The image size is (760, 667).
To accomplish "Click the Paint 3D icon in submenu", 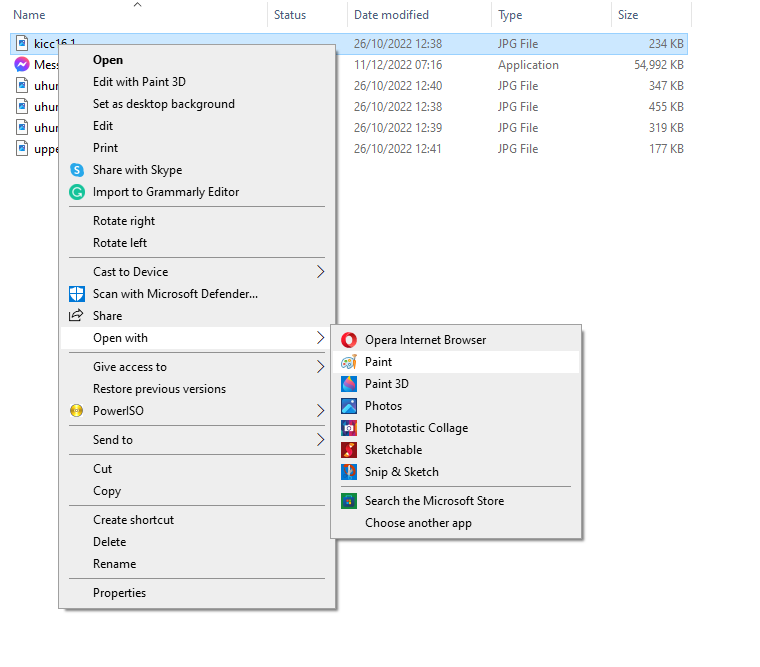I will 349,384.
